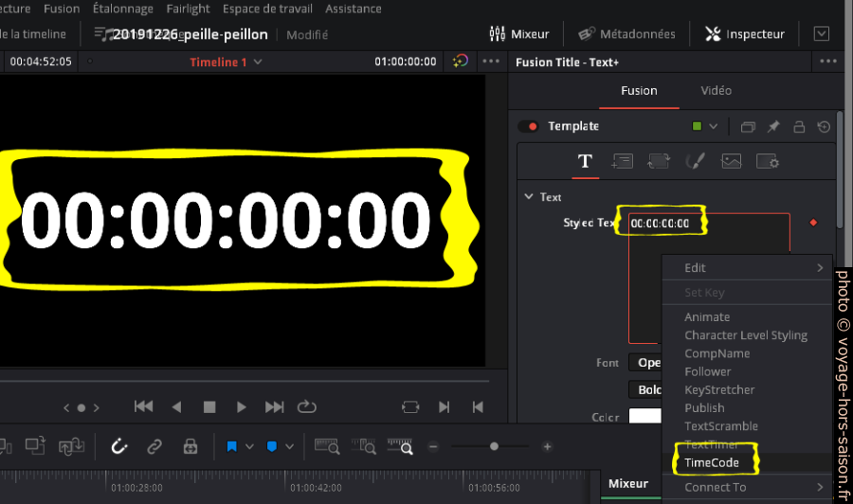Viewport: 853px width, 504px height.
Task: Toggle loop playback
Action: click(307, 406)
